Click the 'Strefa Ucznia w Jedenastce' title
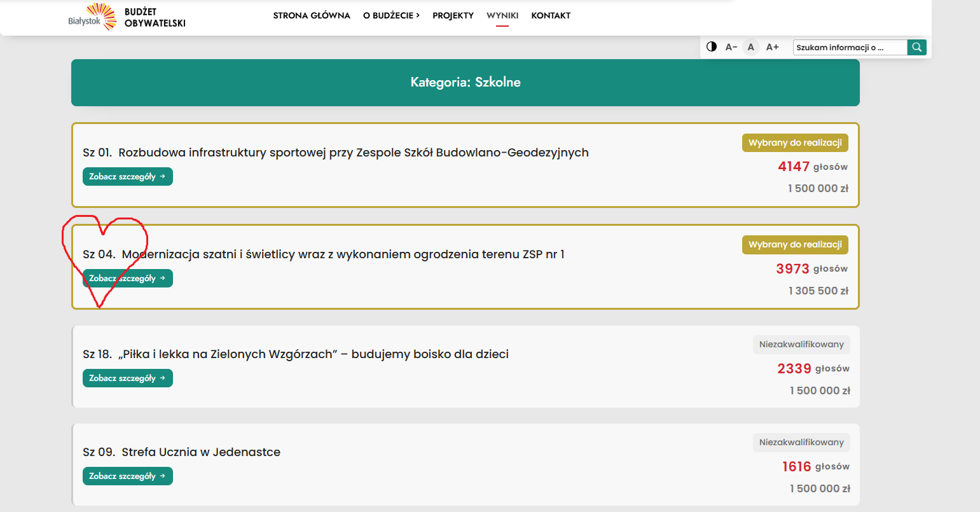 coord(181,452)
